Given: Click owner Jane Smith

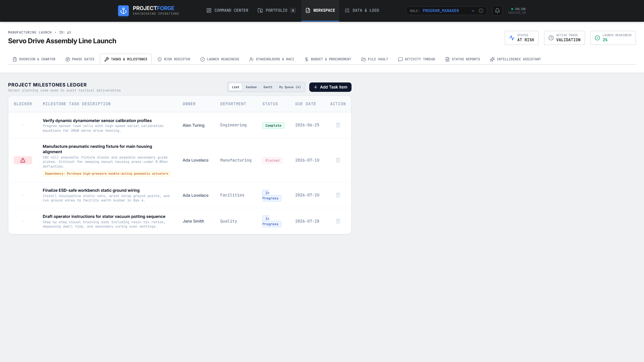Looking at the screenshot, I should tap(193, 221).
